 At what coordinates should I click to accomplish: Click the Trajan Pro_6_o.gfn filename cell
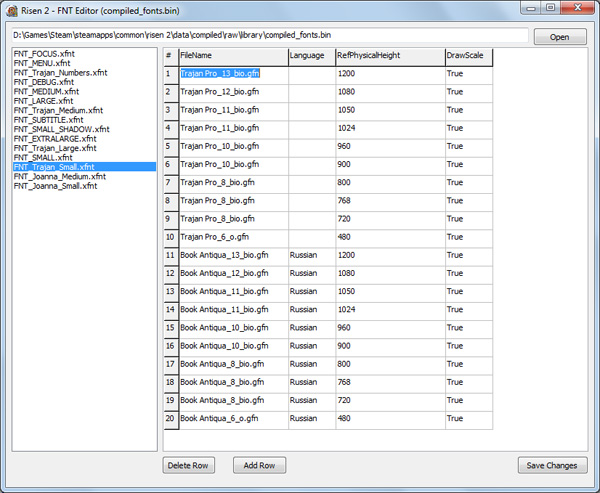233,238
